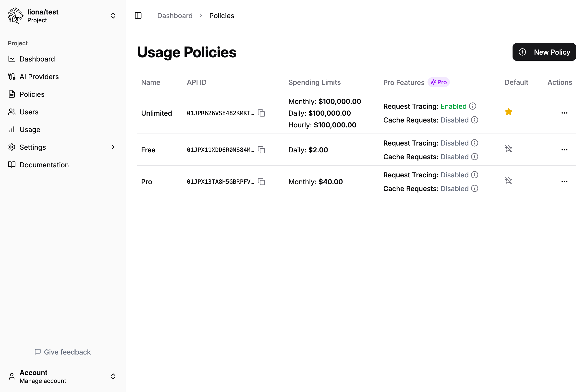Copy the Unlimited policy API ID
The height and width of the screenshot is (392, 588).
click(x=261, y=113)
